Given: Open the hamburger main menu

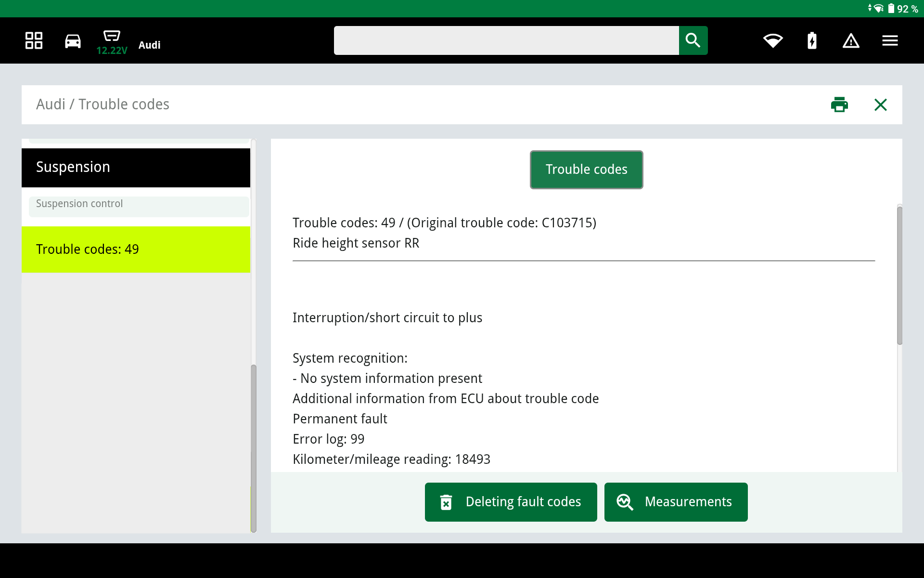Looking at the screenshot, I should point(890,41).
